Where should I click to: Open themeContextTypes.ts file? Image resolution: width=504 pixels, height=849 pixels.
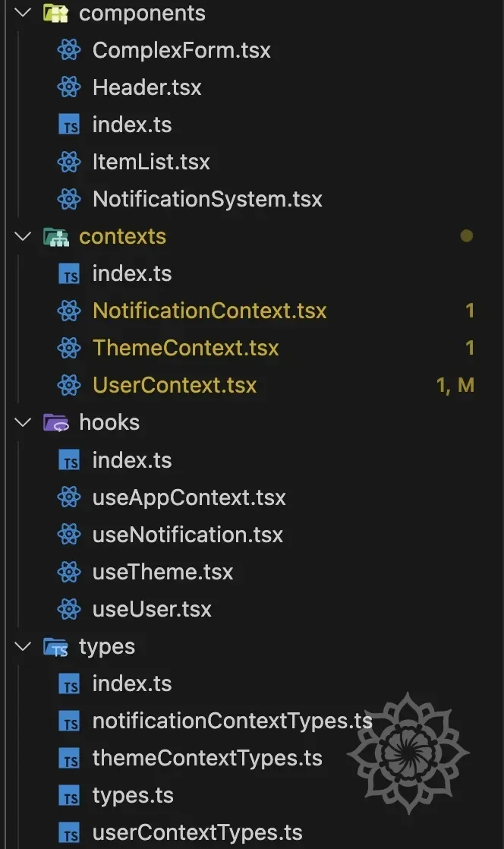(207, 759)
